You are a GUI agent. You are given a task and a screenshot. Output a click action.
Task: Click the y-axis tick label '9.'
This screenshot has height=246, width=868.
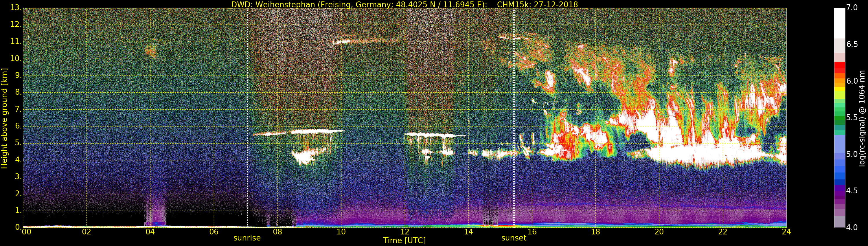click(18, 75)
